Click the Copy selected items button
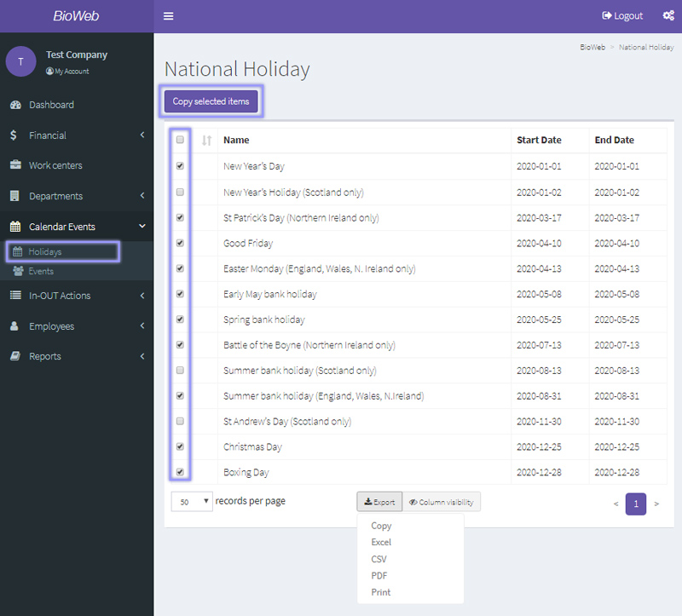Screen dimensions: 682x616 pos(211,101)
